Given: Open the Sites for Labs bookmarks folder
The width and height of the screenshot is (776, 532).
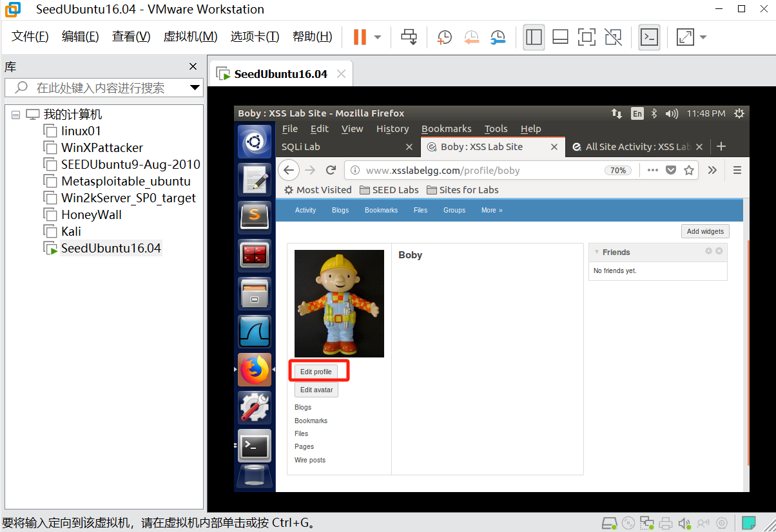Looking at the screenshot, I should (x=462, y=190).
